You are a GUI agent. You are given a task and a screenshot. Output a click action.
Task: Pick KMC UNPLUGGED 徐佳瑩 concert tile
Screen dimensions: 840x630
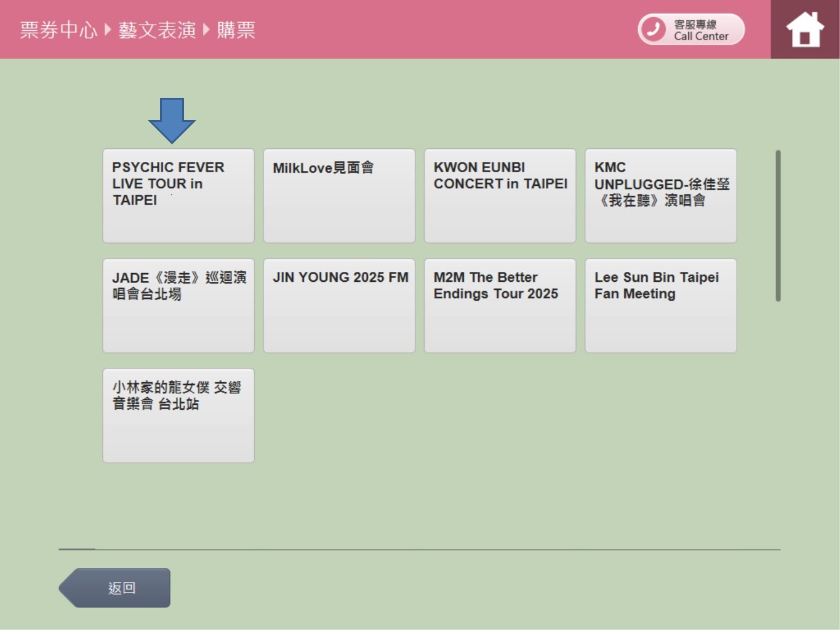[660, 196]
